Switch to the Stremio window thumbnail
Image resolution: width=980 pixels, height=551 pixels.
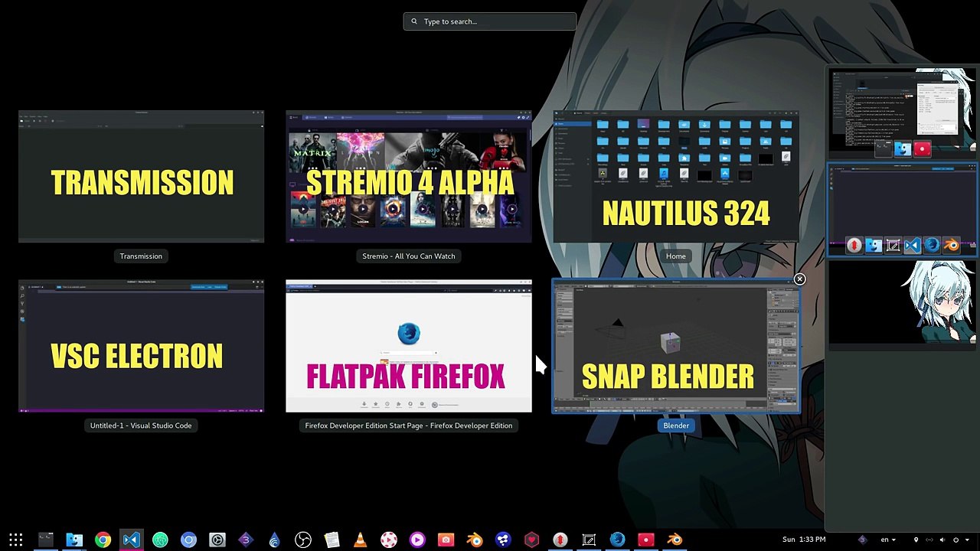(x=409, y=177)
